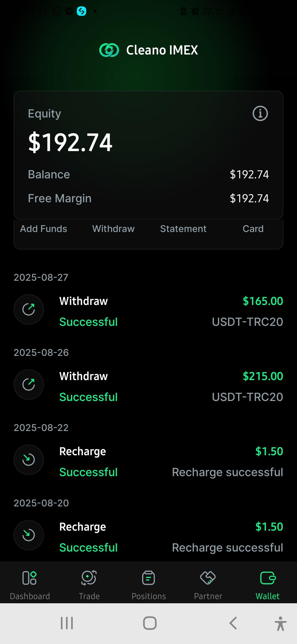Image resolution: width=297 pixels, height=644 pixels.
Task: Open the recent apps button
Action: [67, 623]
